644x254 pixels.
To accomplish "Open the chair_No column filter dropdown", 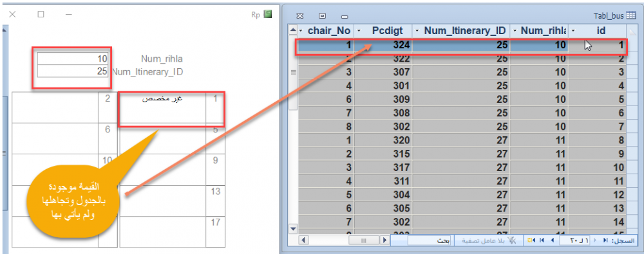I will coord(301,31).
